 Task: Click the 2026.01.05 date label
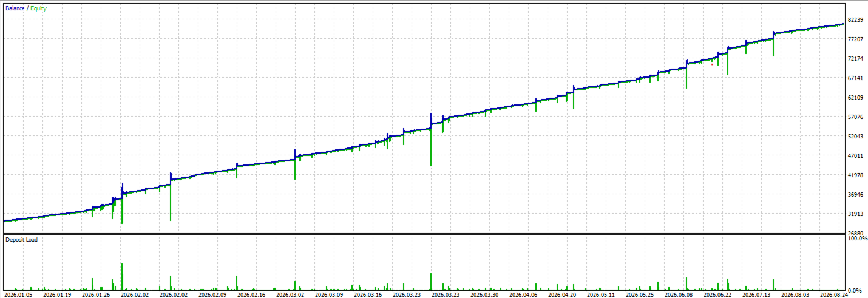pyautogui.click(x=18, y=294)
